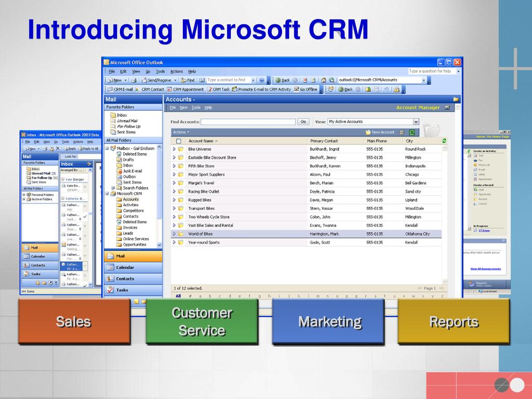Click the Go button next to Find Accounts
The width and height of the screenshot is (532, 399).
[x=303, y=122]
